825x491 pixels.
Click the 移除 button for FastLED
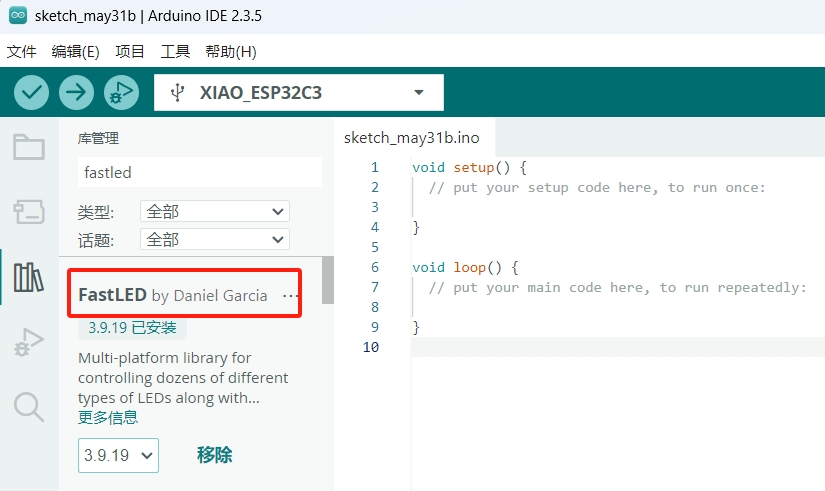click(x=215, y=455)
